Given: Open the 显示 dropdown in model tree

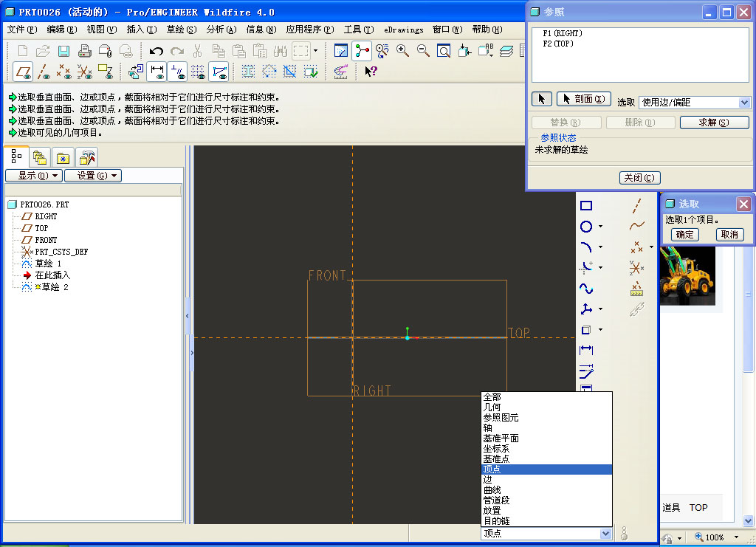Looking at the screenshot, I should coord(34,176).
